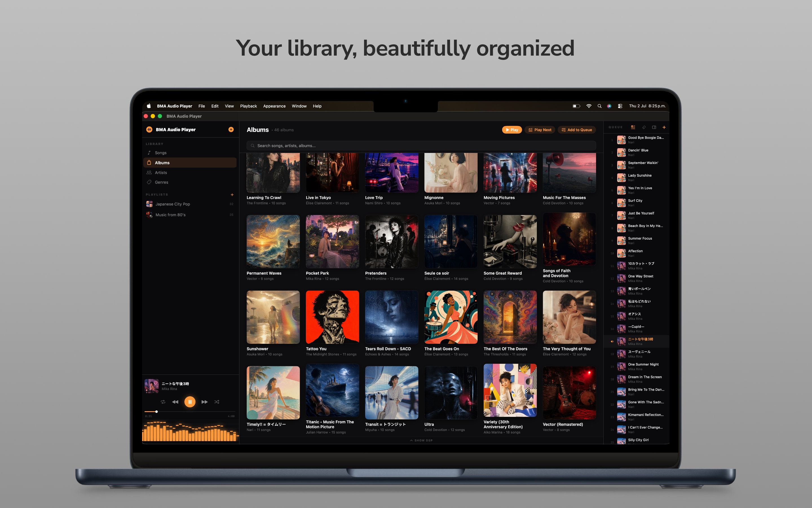
Task: Select 'One Summer Night' in the queue
Action: tap(636, 367)
